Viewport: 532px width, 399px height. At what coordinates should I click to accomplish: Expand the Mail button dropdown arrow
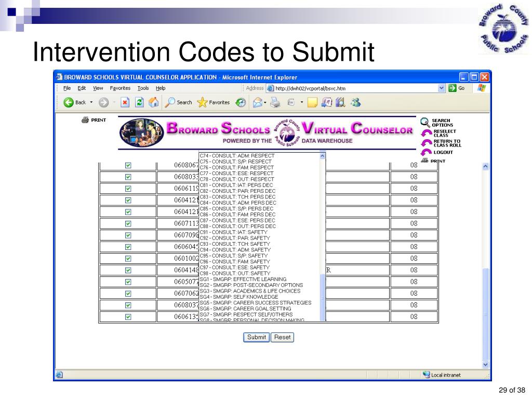click(265, 102)
